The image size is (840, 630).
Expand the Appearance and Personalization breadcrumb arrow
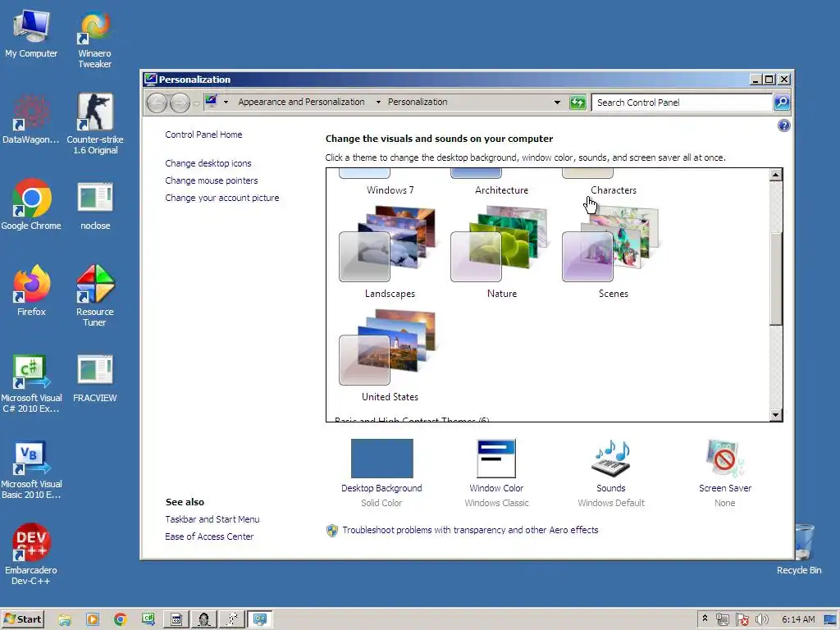click(x=378, y=102)
